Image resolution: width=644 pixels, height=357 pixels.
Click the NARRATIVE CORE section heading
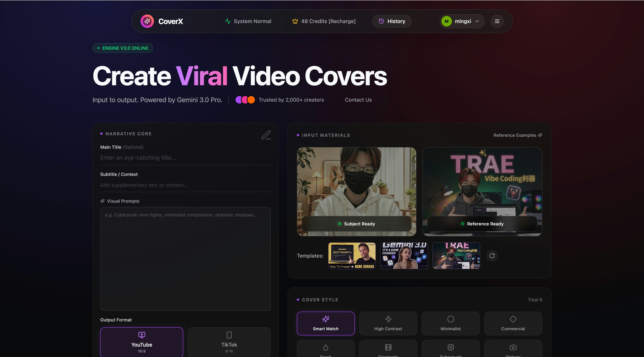pos(129,134)
